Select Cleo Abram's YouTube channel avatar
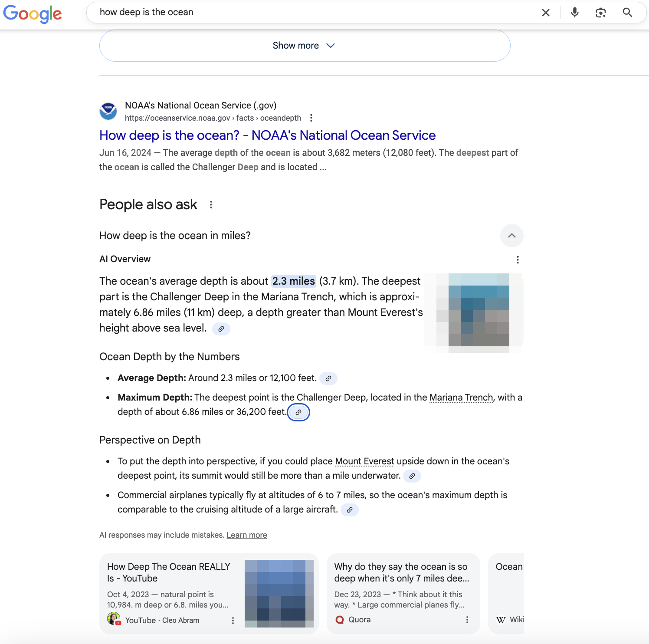The height and width of the screenshot is (644, 649). click(114, 619)
